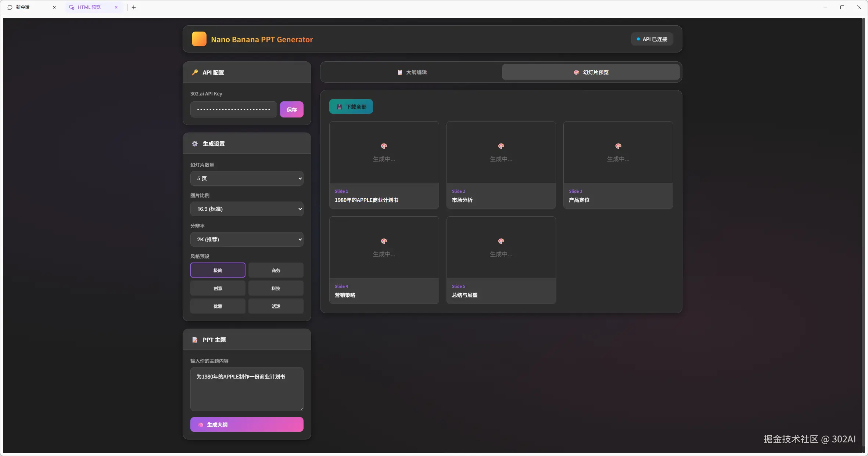868x456 pixels.
Task: Switch to the 大纲编辑 tab
Action: pos(412,72)
